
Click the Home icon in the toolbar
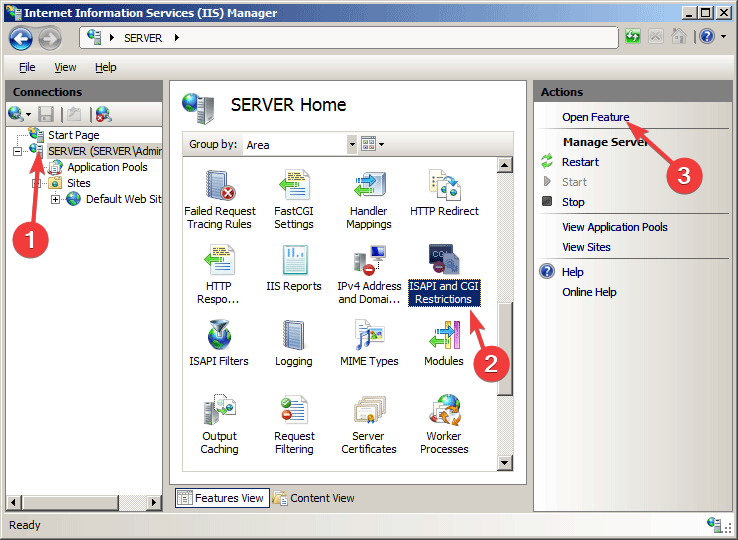pos(678,36)
